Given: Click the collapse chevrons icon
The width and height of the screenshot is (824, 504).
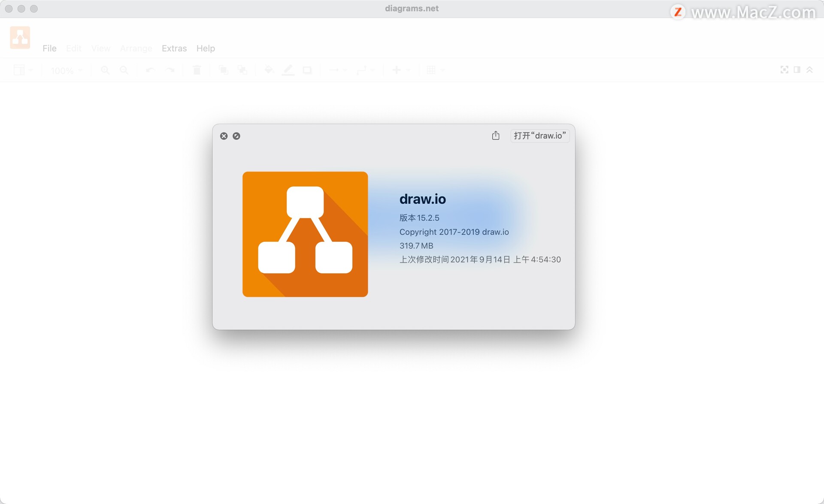Looking at the screenshot, I should 809,69.
